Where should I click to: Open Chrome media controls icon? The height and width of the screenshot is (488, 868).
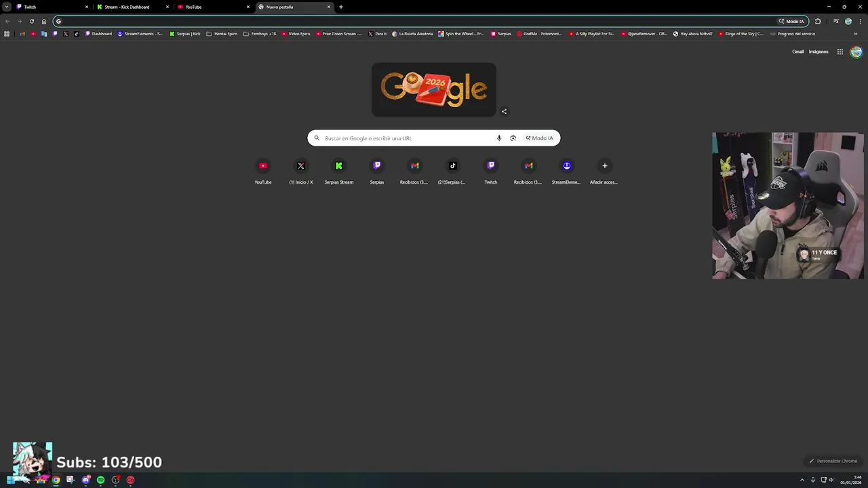click(835, 21)
